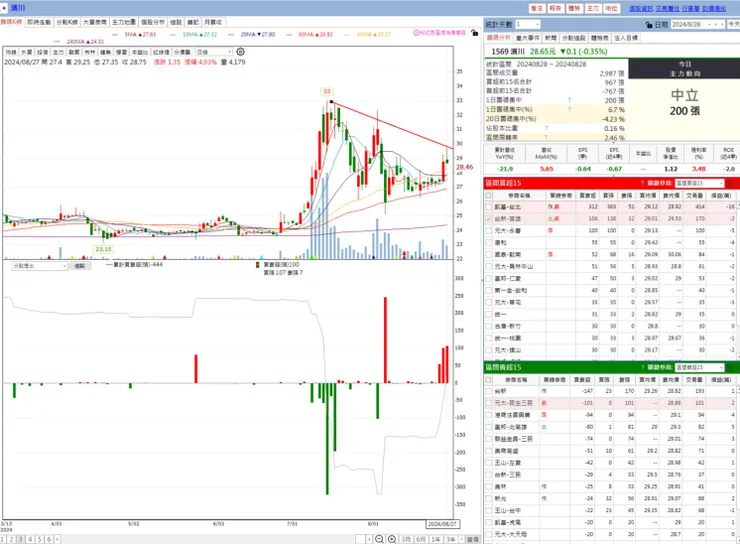The image size is (740, 544).
Task: Click the help icon in 區間賣超15 header
Action: tap(642, 367)
